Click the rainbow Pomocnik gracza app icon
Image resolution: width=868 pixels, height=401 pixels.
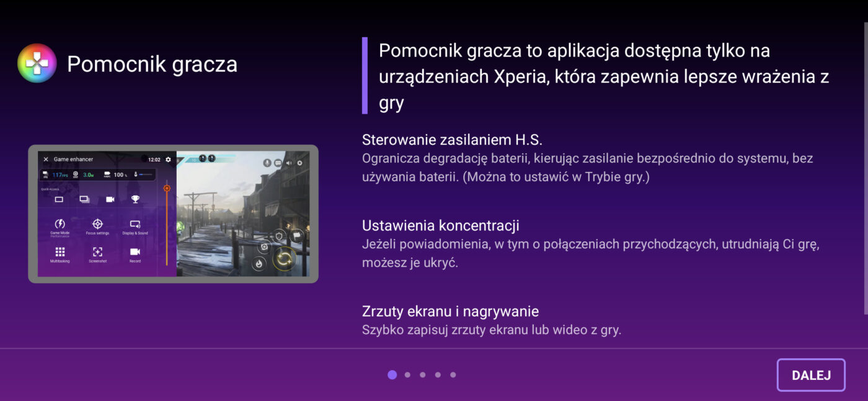pos(37,63)
